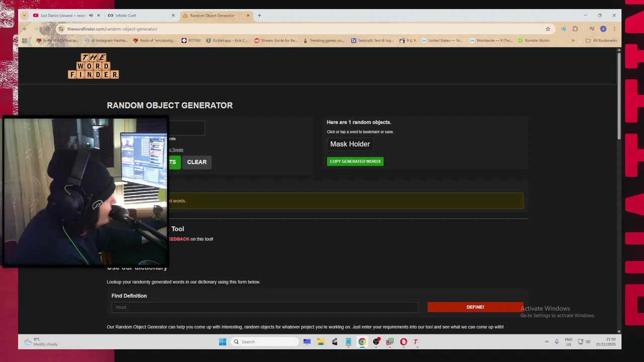Open the Chrome profile avatar

click(x=603, y=29)
